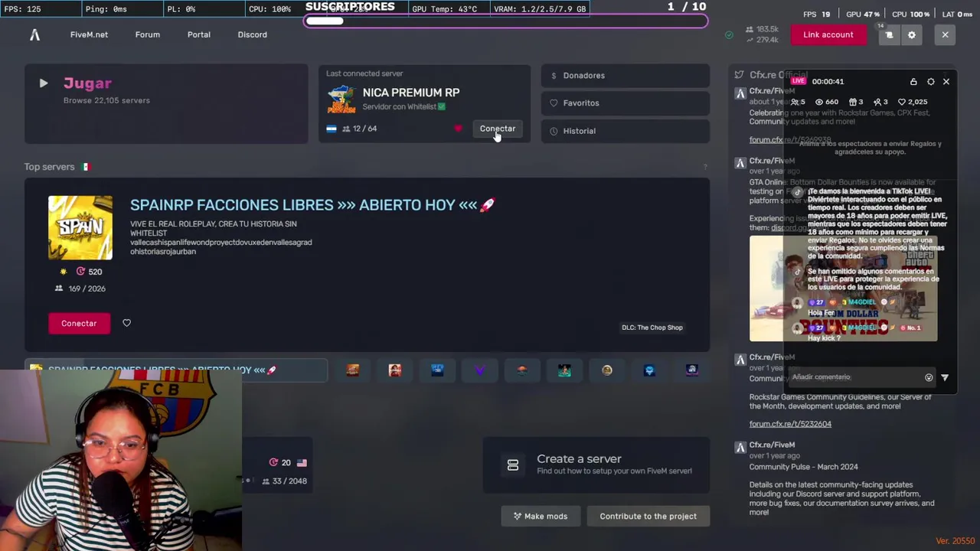Click the FiveM logo icon

tap(34, 34)
